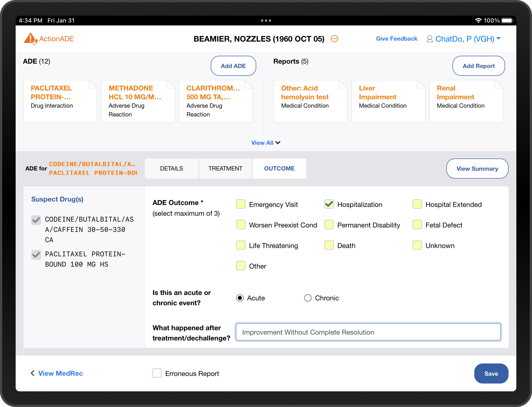Image resolution: width=532 pixels, height=407 pixels.
Task: Toggle the Erroneous Report checkbox
Action: [157, 373]
